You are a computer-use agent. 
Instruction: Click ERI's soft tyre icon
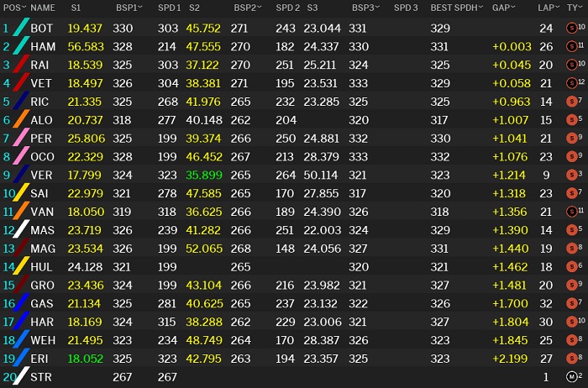pyautogui.click(x=571, y=359)
